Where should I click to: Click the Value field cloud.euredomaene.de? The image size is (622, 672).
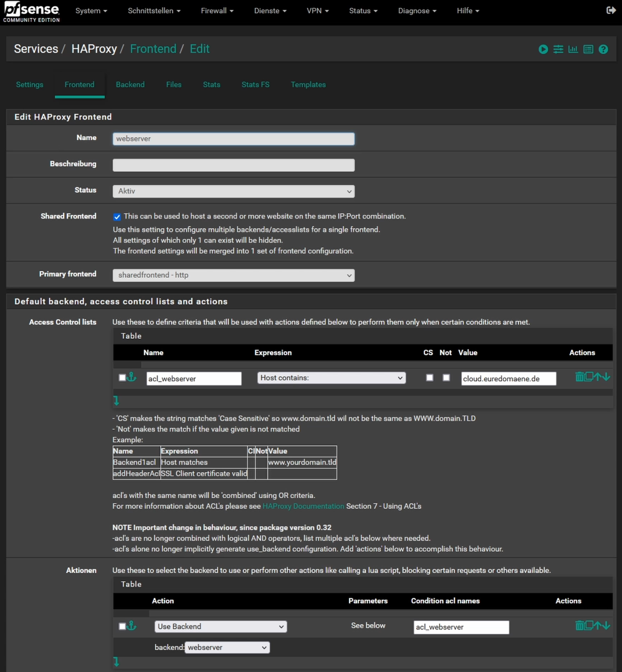[x=509, y=379]
